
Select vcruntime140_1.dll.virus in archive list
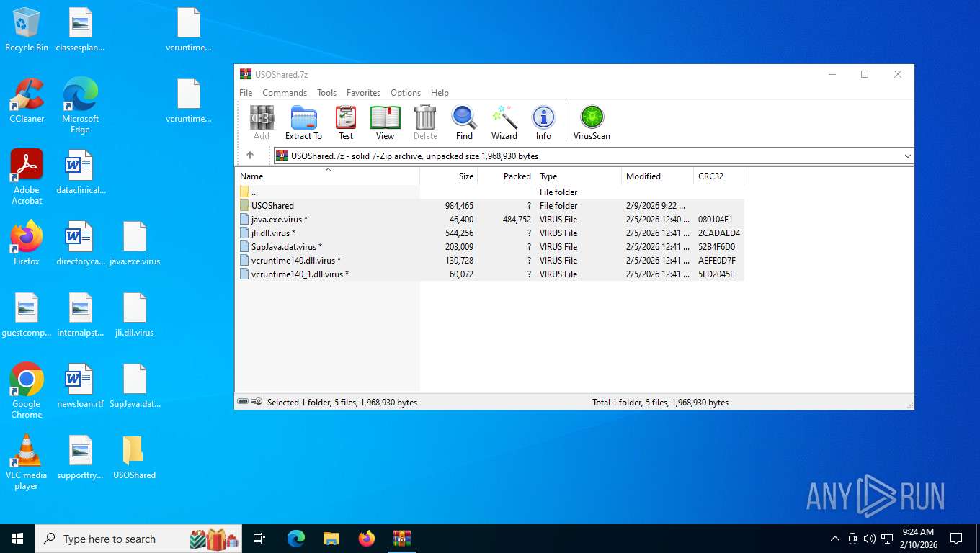(490, 274)
